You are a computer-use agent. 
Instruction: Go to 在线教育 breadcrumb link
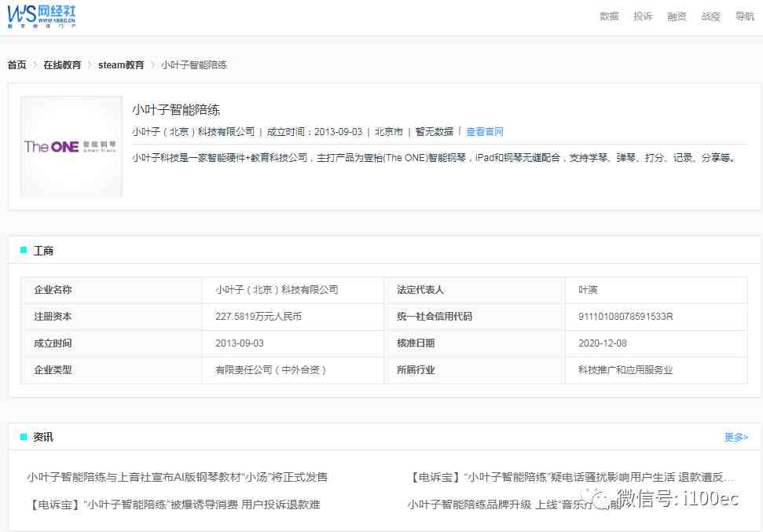tap(62, 64)
